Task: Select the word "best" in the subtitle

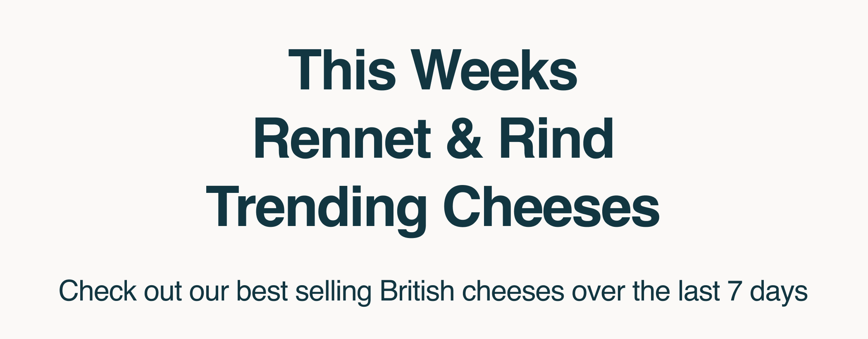Action: tap(262, 291)
